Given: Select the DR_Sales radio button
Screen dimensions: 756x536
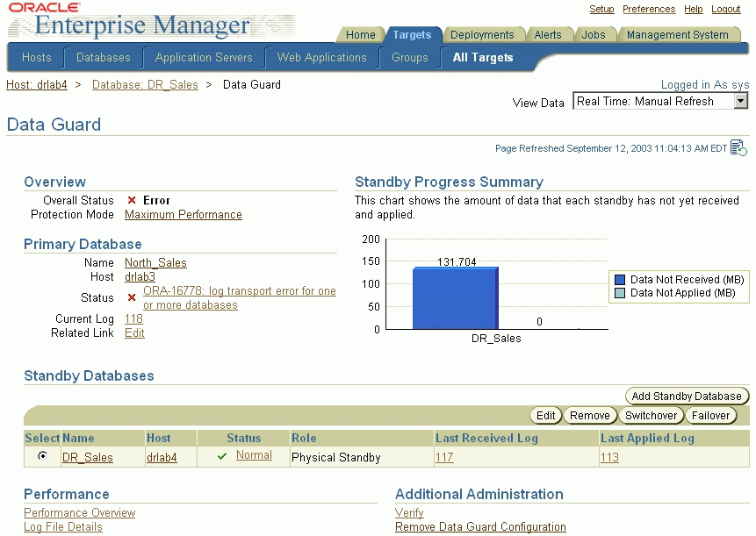Looking at the screenshot, I should click(42, 455).
